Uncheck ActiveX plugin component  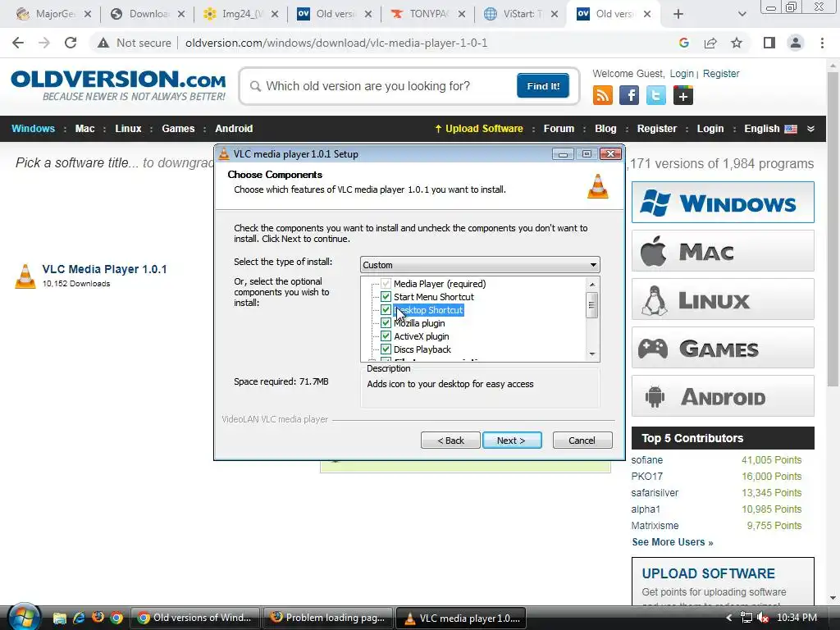(386, 336)
